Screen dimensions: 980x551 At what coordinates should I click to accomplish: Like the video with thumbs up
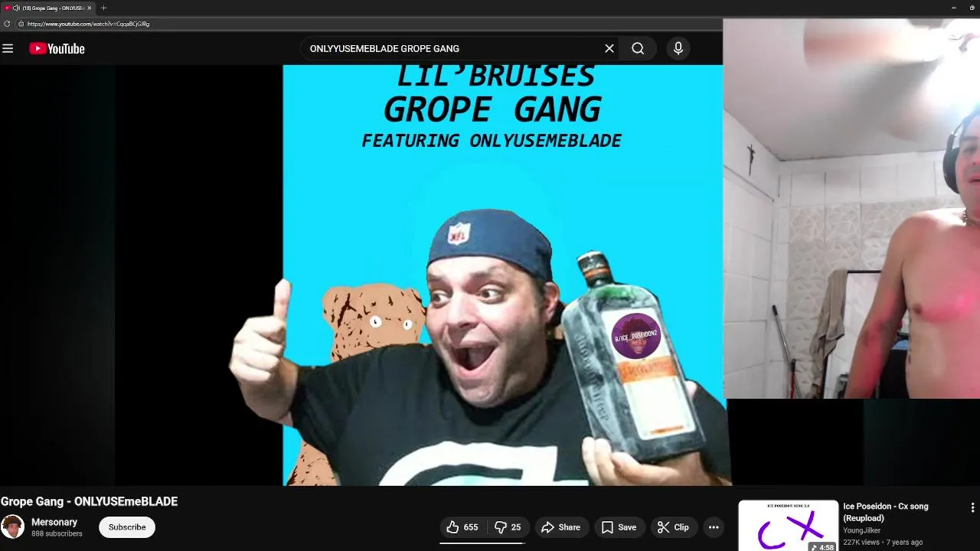pos(462,527)
